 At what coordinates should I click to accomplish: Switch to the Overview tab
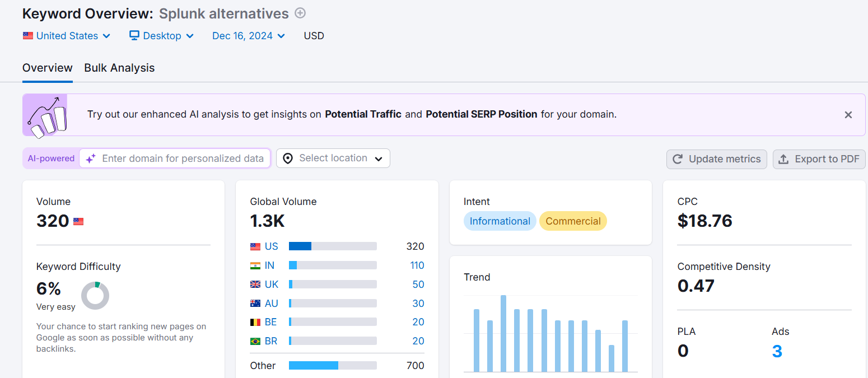pyautogui.click(x=48, y=68)
